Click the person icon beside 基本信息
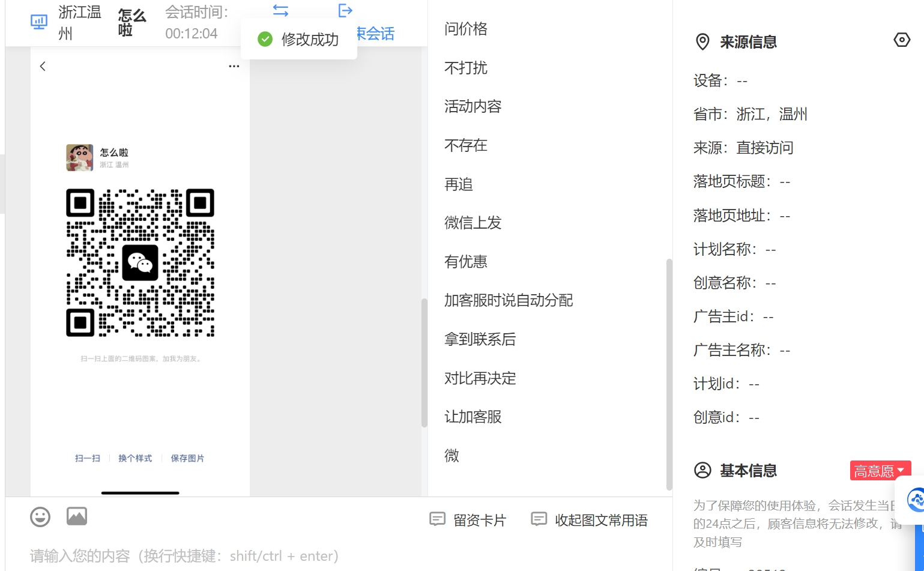The image size is (924, 571). (x=702, y=470)
